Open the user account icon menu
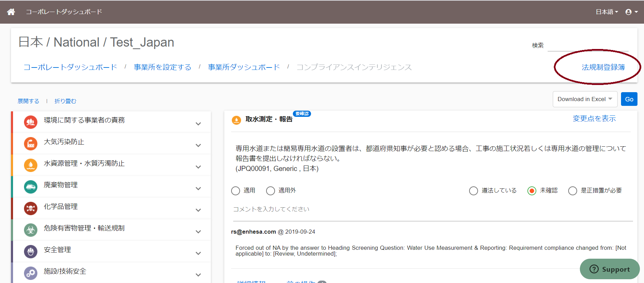The image size is (644, 283). click(x=631, y=12)
